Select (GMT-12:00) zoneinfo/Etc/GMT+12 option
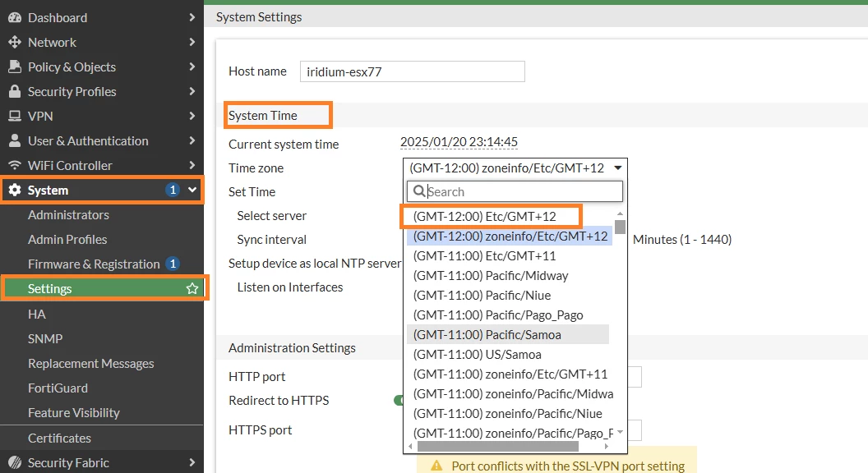This screenshot has width=868, height=473. tap(510, 236)
